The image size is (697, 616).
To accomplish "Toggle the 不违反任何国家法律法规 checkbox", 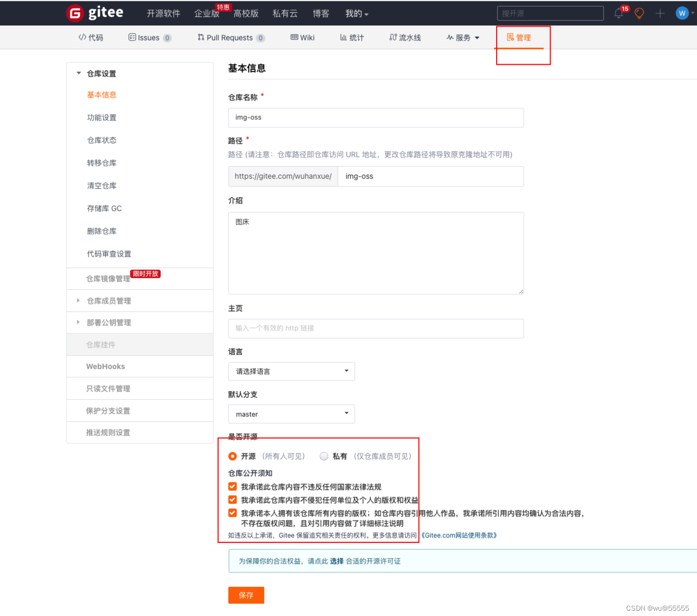I will (x=233, y=486).
